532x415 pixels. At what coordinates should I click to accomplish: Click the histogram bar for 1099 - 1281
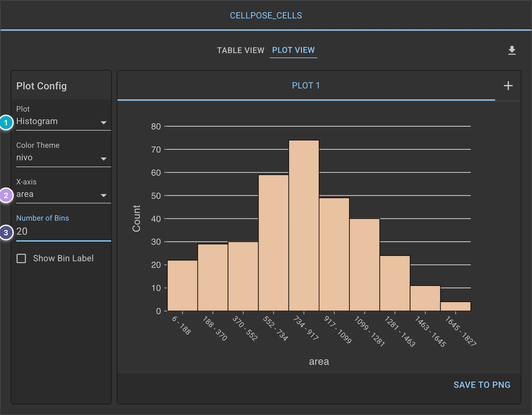365,265
